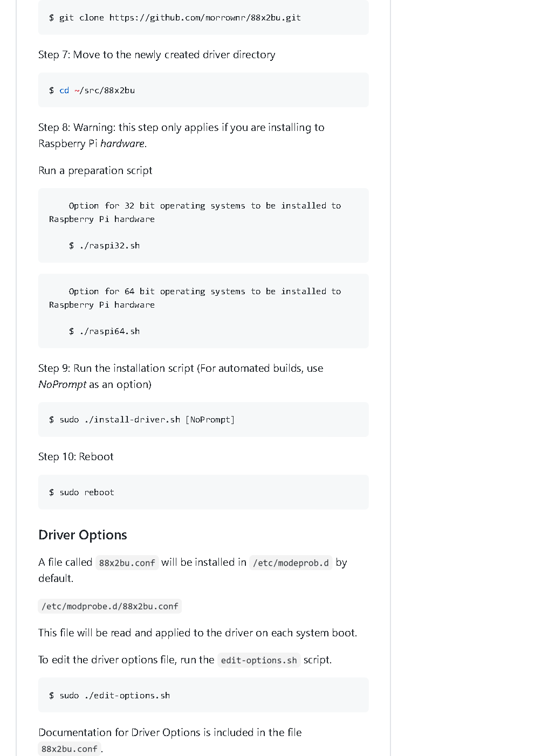Click the italic word hardware in Step 8
The height and width of the screenshot is (756, 535).
click(122, 144)
